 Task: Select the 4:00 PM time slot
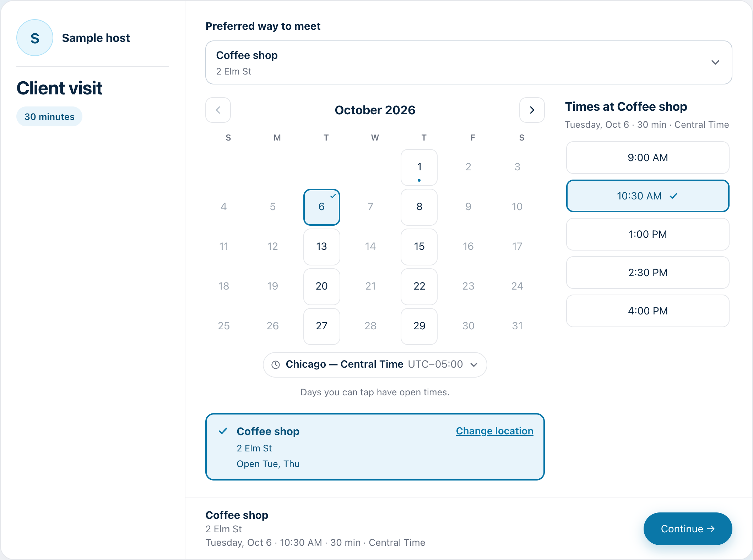pyautogui.click(x=648, y=311)
